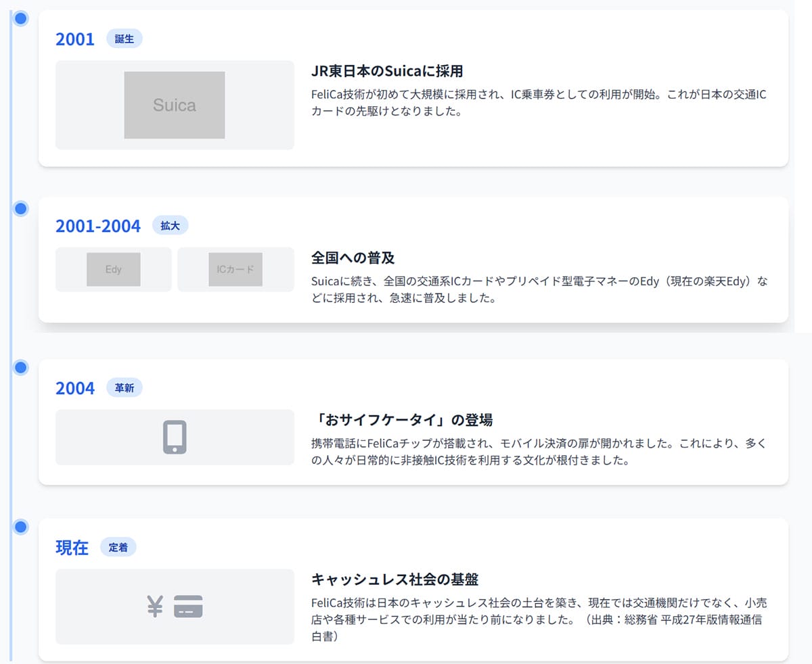Click the paragraph starting Suicaに続き、全国の交通系
Image resolution: width=812 pixels, height=664 pixels.
click(x=540, y=289)
